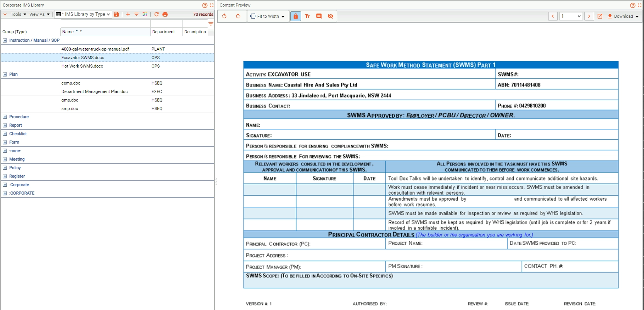Print the library list
The height and width of the screenshot is (310, 644).
[165, 14]
